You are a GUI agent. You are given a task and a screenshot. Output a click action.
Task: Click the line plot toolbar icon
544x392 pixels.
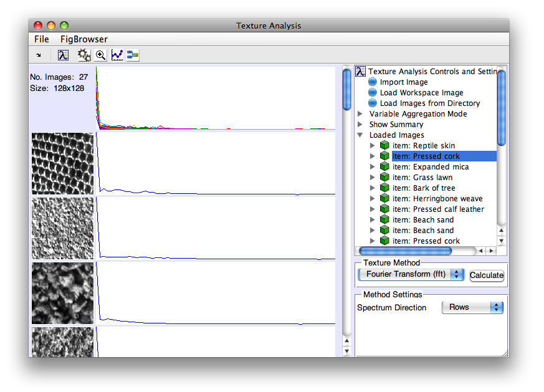click(117, 55)
